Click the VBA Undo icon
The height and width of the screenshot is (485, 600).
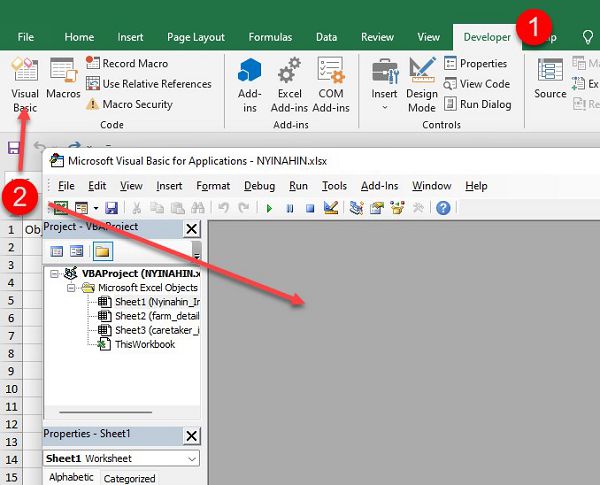coord(223,208)
